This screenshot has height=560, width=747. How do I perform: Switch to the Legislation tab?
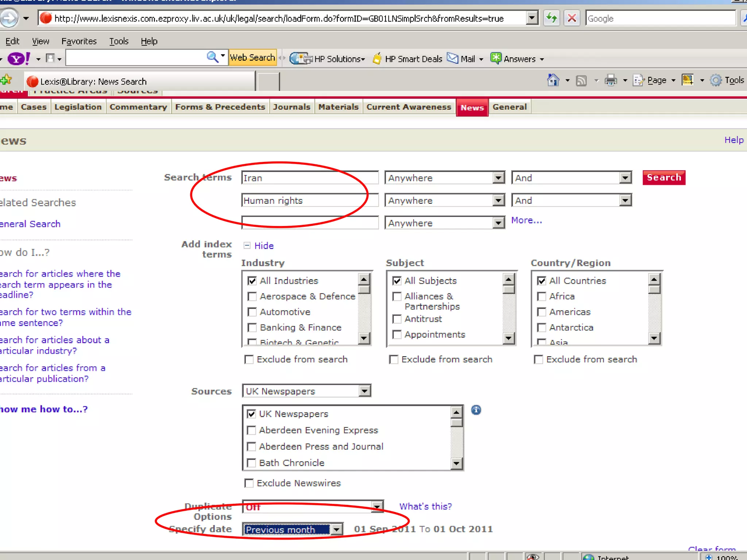point(78,107)
